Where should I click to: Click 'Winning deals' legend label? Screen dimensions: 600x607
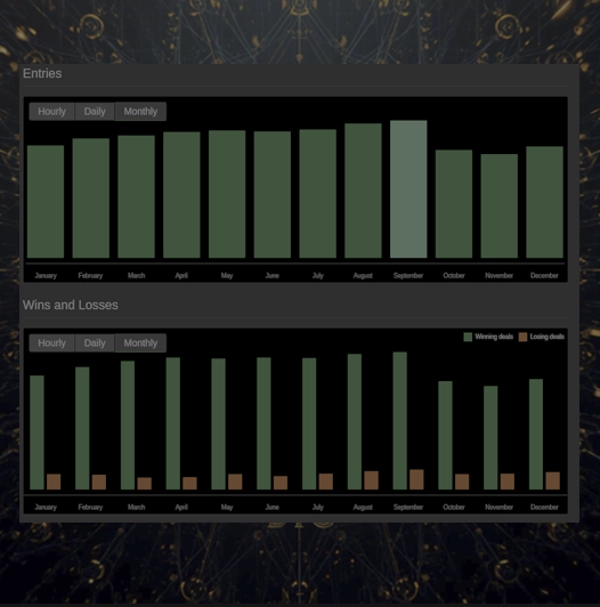494,337
